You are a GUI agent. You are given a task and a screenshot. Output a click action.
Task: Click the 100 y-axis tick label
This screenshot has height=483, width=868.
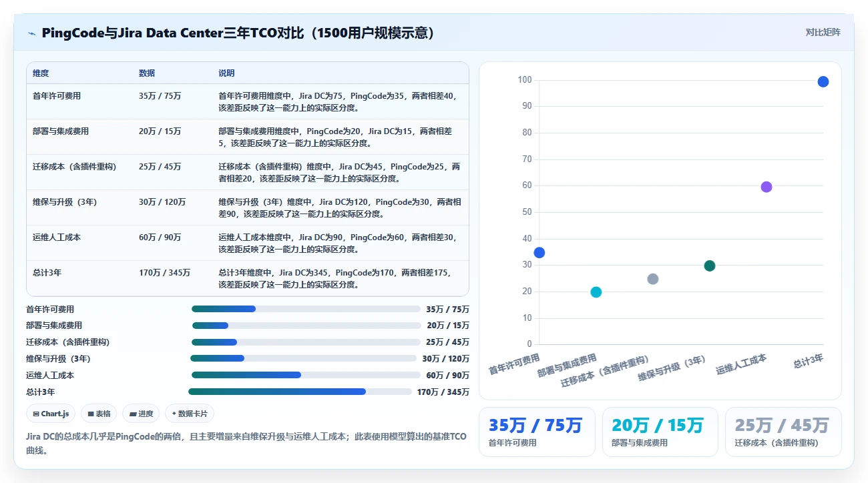click(x=525, y=80)
